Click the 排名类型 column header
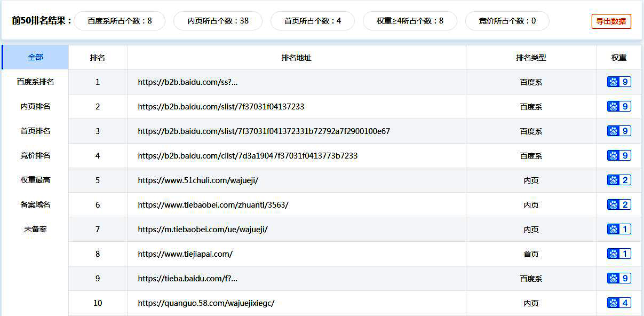 tap(531, 58)
